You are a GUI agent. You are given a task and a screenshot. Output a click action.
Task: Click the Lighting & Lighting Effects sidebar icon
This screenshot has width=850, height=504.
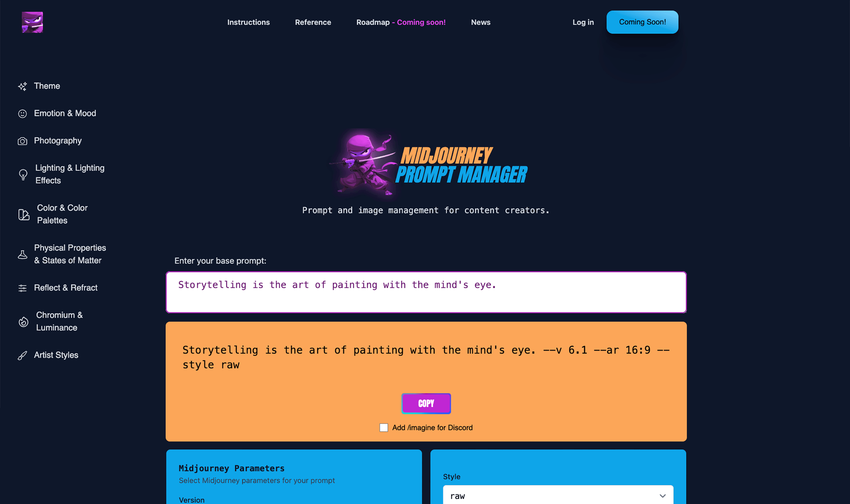(23, 174)
